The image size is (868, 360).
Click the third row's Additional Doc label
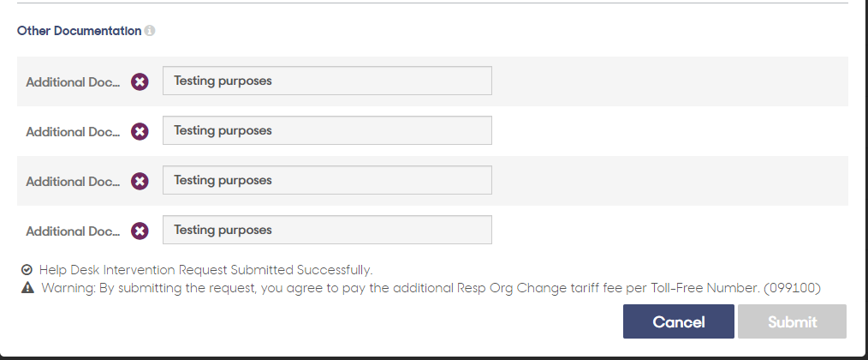point(73,182)
